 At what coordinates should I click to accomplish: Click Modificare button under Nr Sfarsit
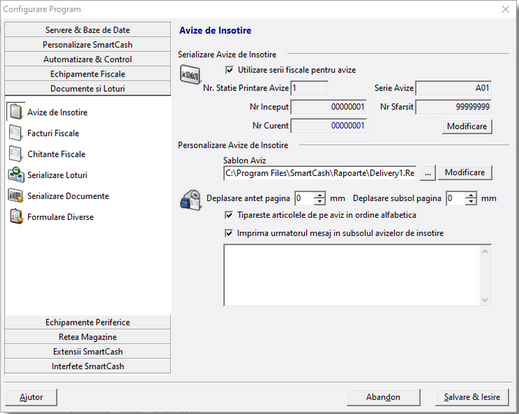coord(467,126)
